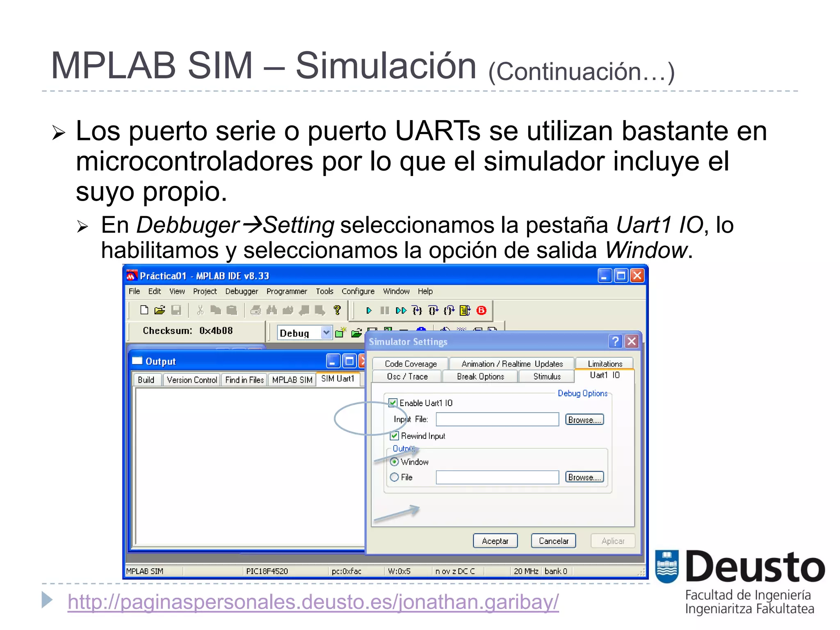The width and height of the screenshot is (840, 630).
Task: Click the Open File folder icon
Action: (x=160, y=310)
